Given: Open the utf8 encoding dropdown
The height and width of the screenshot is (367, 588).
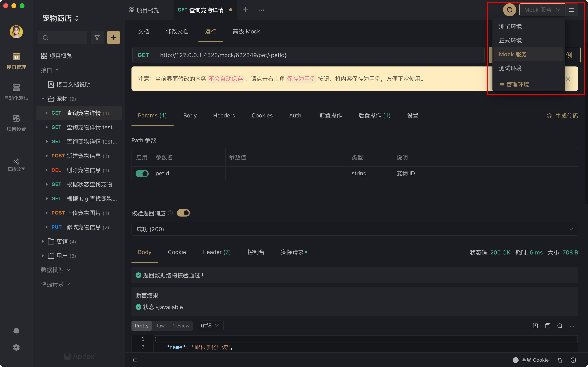Looking at the screenshot, I should 210,325.
